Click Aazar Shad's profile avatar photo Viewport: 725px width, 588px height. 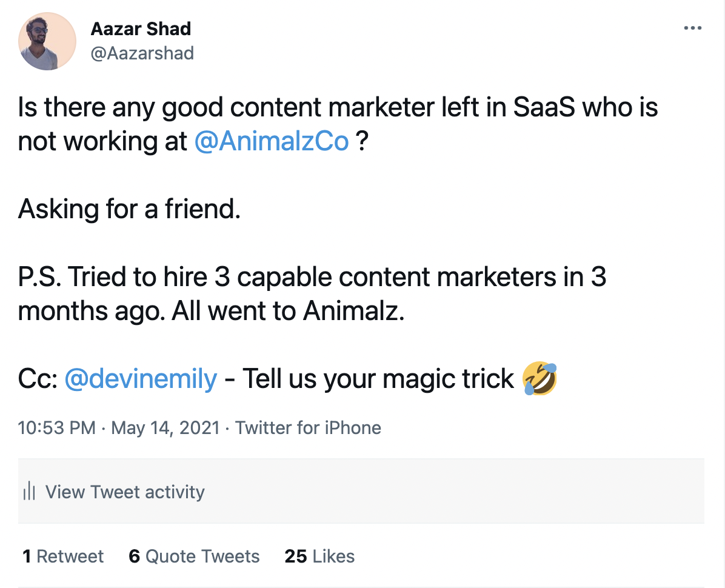click(47, 41)
